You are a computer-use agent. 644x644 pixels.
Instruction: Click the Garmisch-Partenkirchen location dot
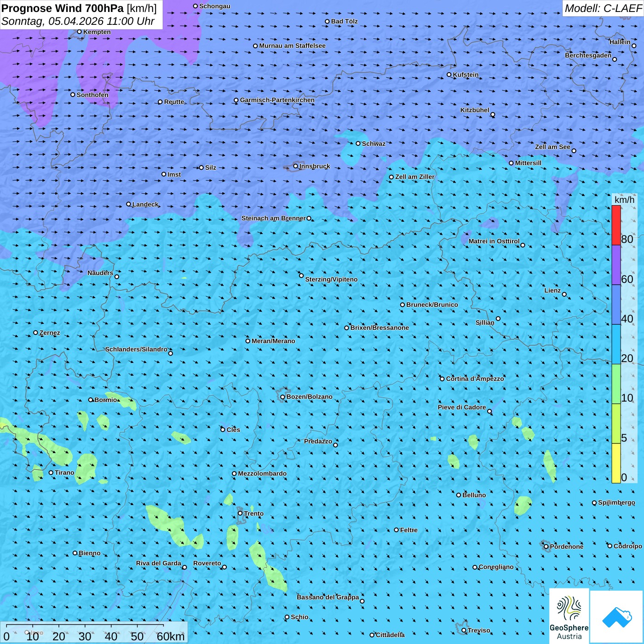click(236, 100)
